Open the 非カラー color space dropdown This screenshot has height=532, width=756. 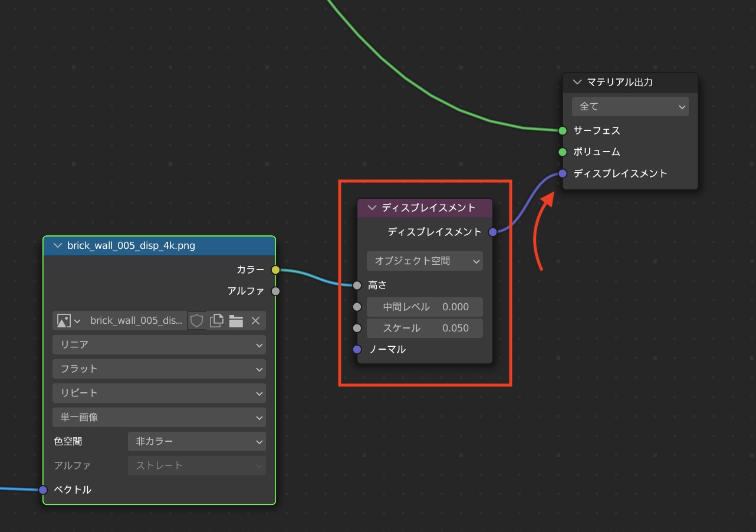[196, 441]
